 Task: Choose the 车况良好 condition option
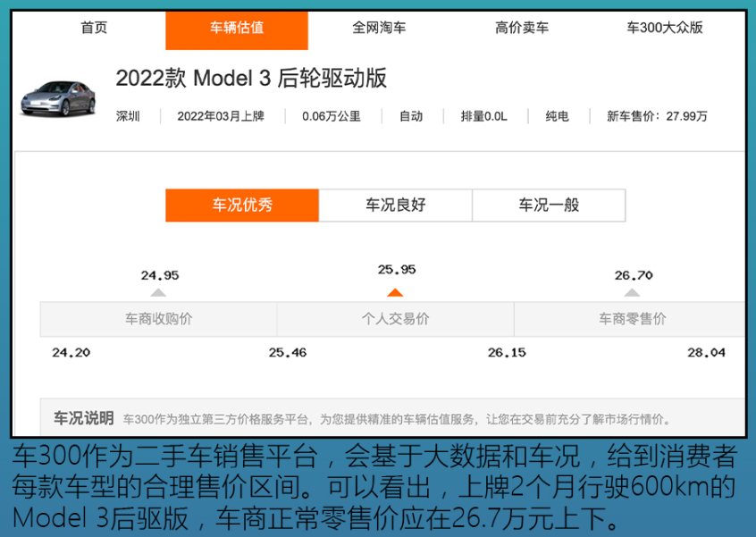[x=395, y=206]
